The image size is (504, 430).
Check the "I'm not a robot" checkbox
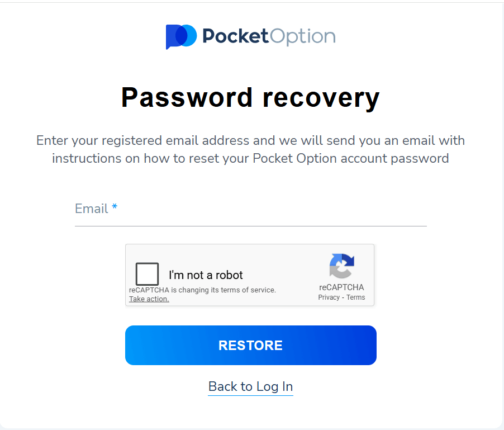coord(148,275)
